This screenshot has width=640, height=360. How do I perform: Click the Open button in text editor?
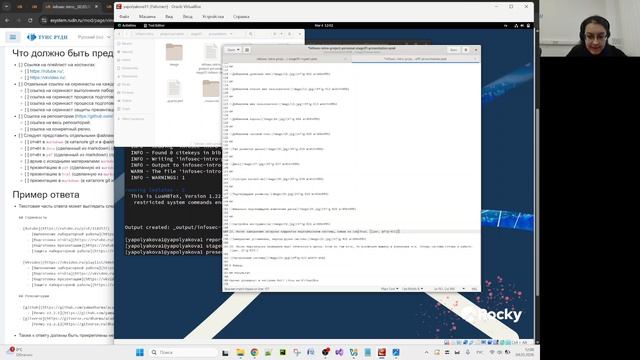pos(233,50)
